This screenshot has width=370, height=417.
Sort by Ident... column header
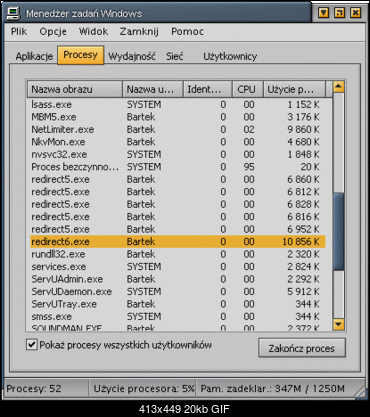click(208, 89)
